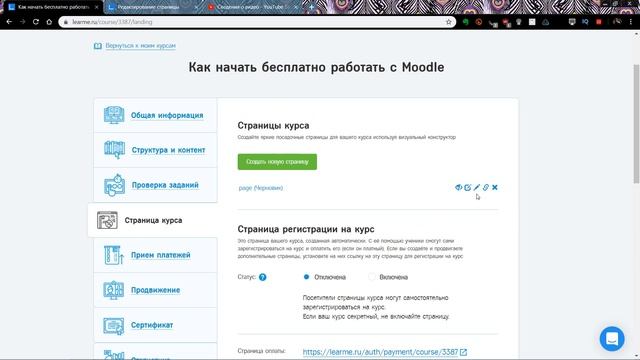The width and height of the screenshot is (640, 360).
Task: Click the Общая информация sidebar icon
Action: (114, 115)
